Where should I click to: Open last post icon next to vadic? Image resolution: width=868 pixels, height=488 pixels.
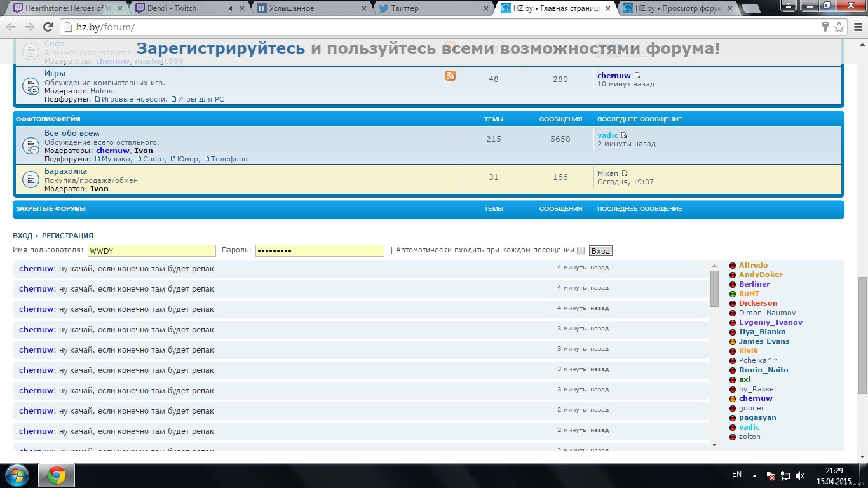tap(624, 135)
